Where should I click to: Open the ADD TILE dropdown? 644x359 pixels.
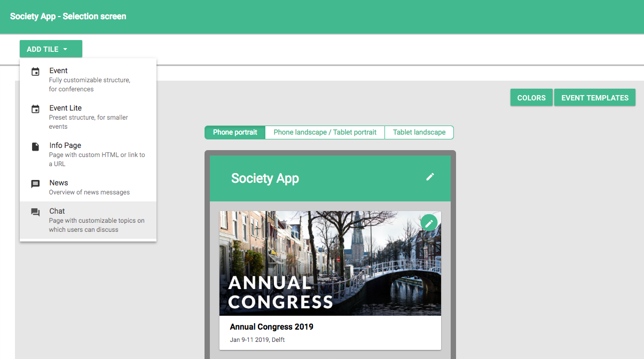click(x=51, y=49)
